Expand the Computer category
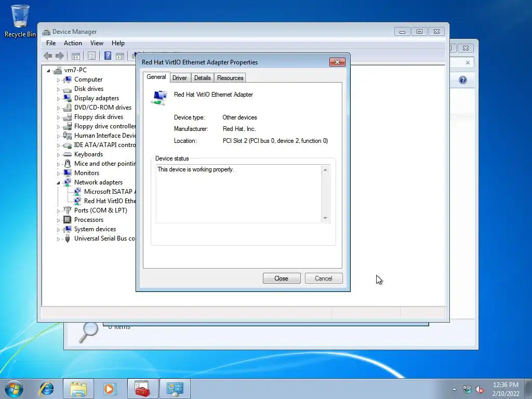 (x=58, y=80)
